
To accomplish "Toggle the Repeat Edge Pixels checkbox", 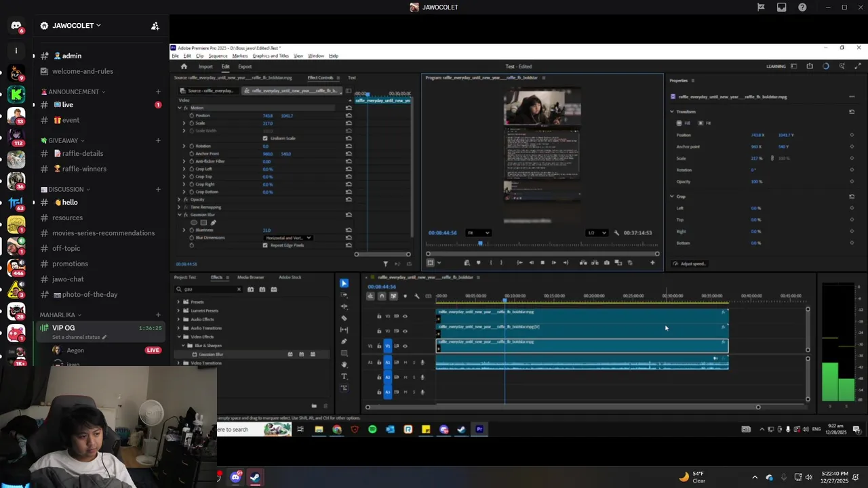I will [265, 245].
